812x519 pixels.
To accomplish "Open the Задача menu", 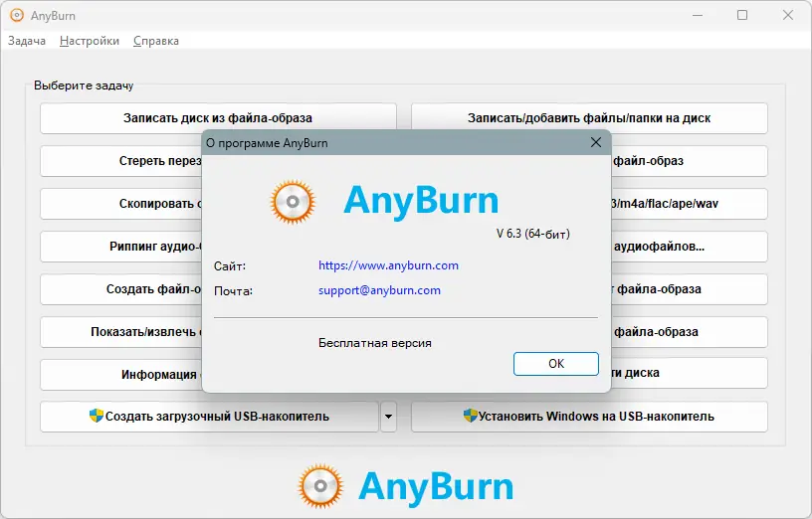I will [x=27, y=41].
